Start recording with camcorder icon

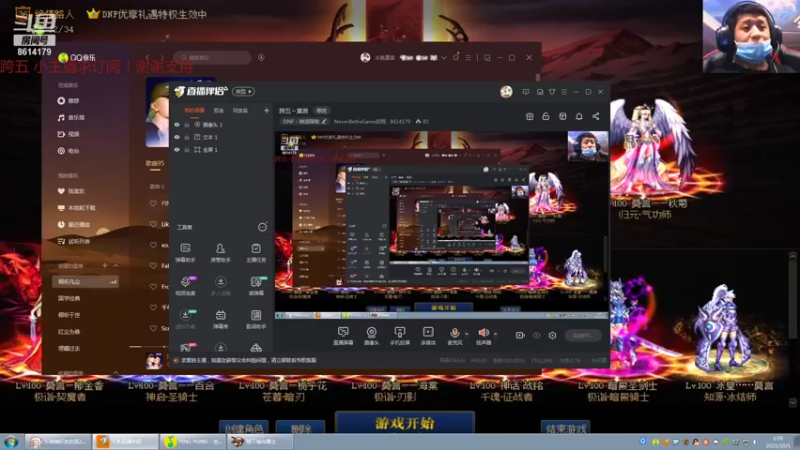[520, 335]
